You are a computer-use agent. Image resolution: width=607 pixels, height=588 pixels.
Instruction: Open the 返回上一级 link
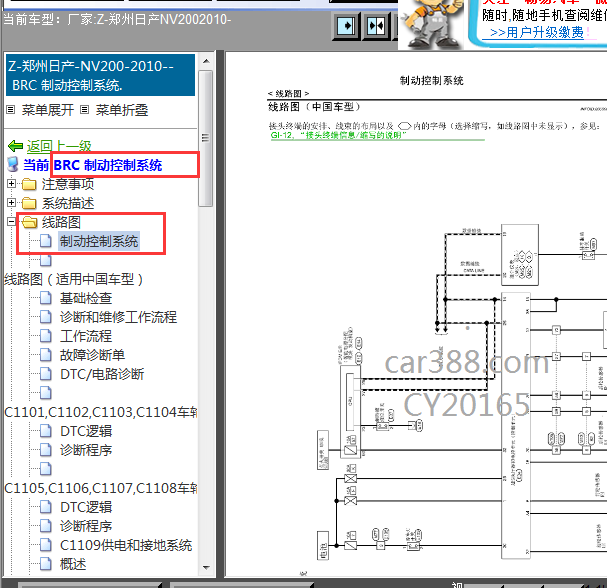(x=59, y=146)
